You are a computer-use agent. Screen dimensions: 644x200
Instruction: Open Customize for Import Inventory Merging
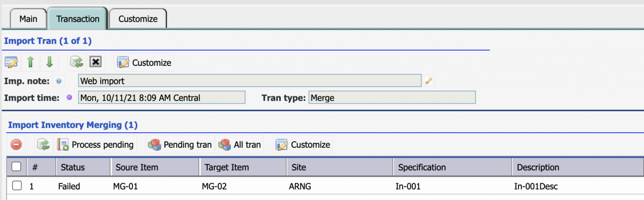303,145
